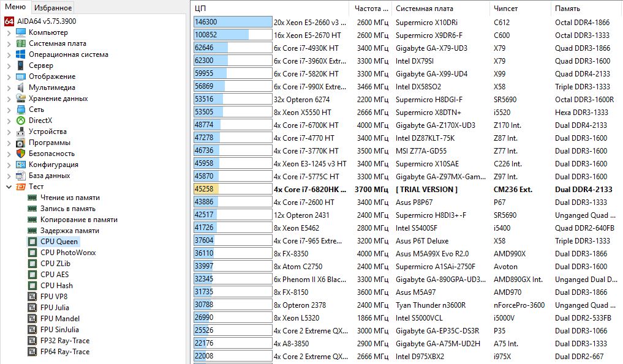Expand the Сеть tree node
The width and height of the screenshot is (623, 364).
[9, 110]
